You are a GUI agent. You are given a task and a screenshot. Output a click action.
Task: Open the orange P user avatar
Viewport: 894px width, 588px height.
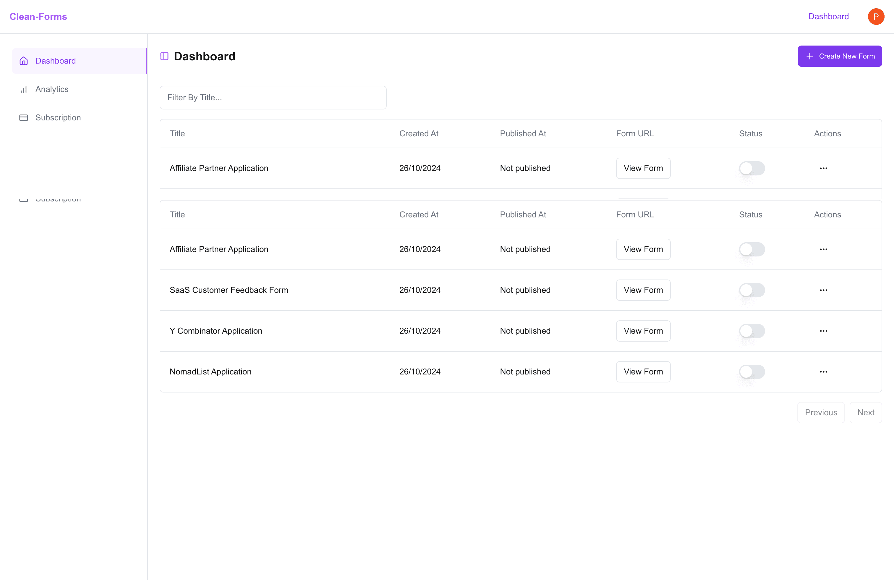[876, 17]
